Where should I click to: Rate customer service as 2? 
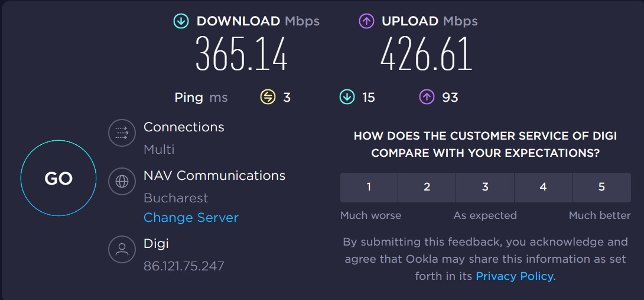427,187
